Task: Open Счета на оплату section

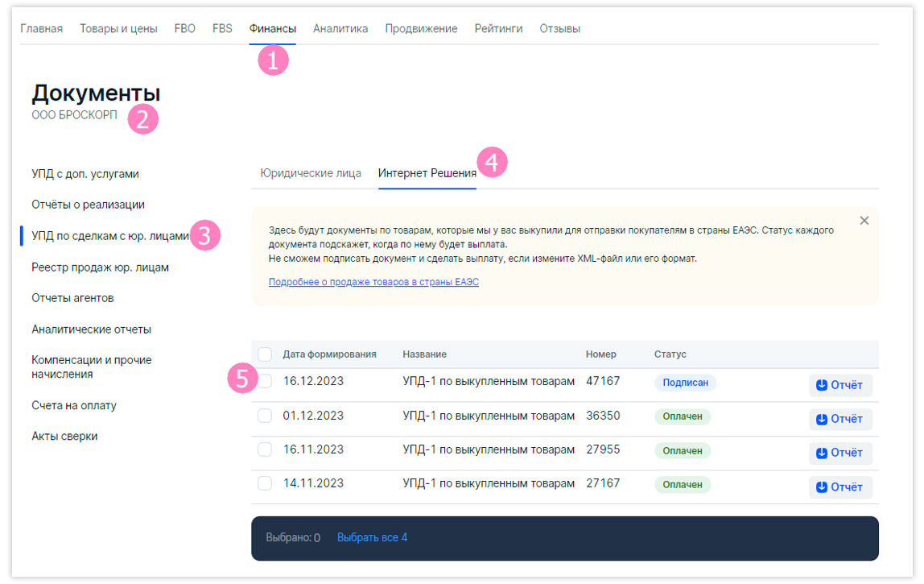Action: point(74,405)
